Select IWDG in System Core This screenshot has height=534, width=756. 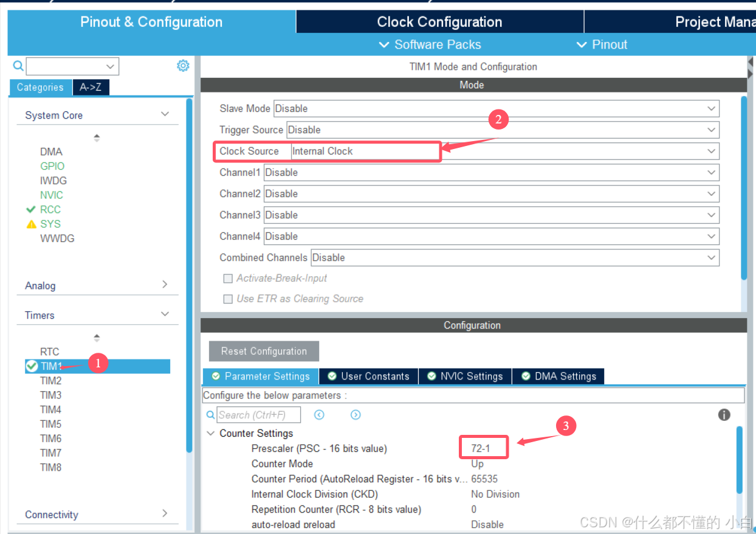coord(53,181)
